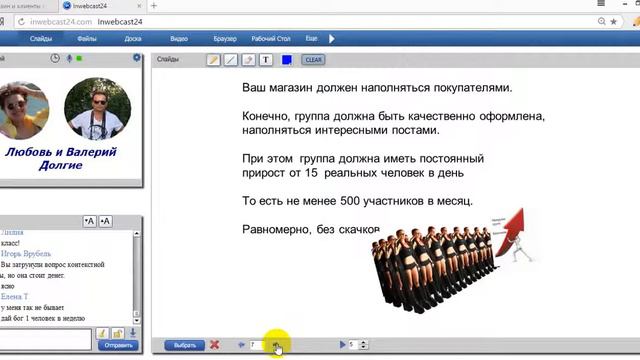Increase chat font size button

coord(105,222)
